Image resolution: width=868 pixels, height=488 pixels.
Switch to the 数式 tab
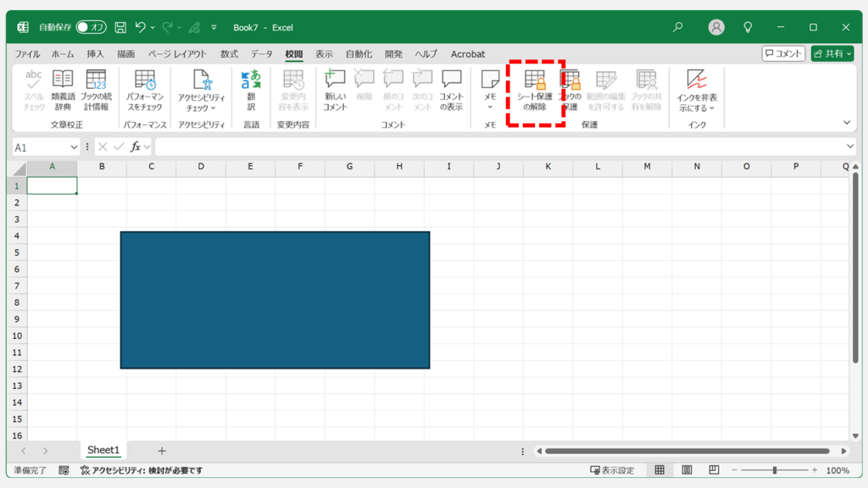click(229, 53)
